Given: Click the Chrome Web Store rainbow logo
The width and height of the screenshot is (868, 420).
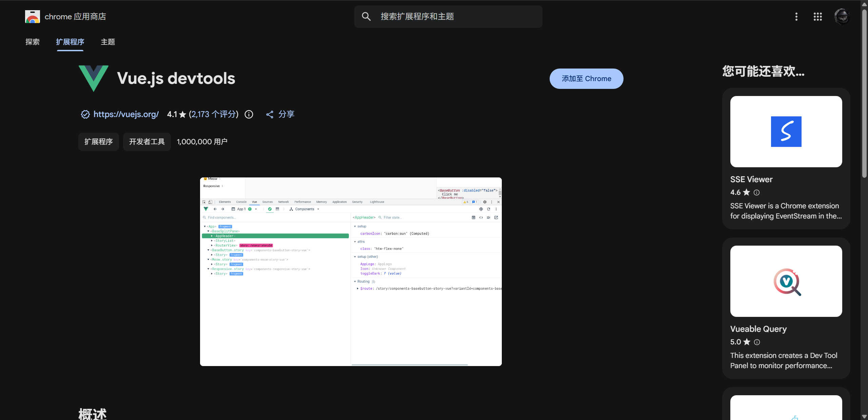Looking at the screenshot, I should pos(33,17).
